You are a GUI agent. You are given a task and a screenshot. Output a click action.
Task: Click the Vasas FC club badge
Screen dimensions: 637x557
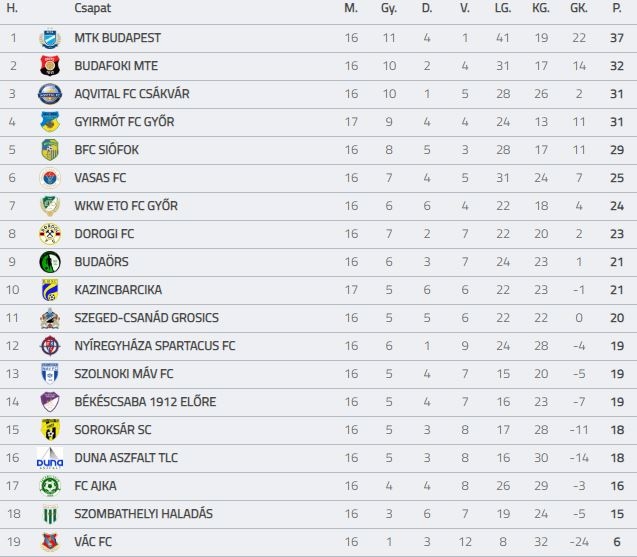click(50, 178)
